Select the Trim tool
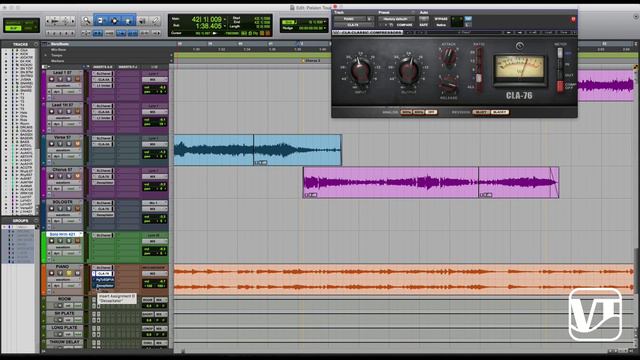Viewport: 640px width, 360px height. click(x=100, y=21)
